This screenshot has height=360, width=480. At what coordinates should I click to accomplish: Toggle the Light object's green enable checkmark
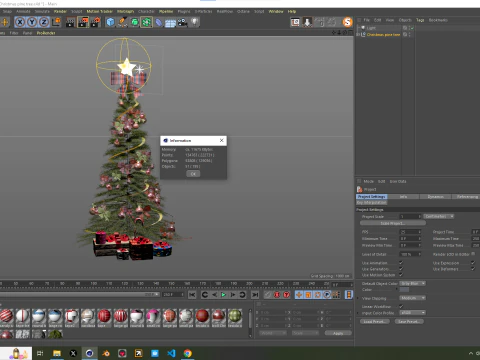[412, 28]
